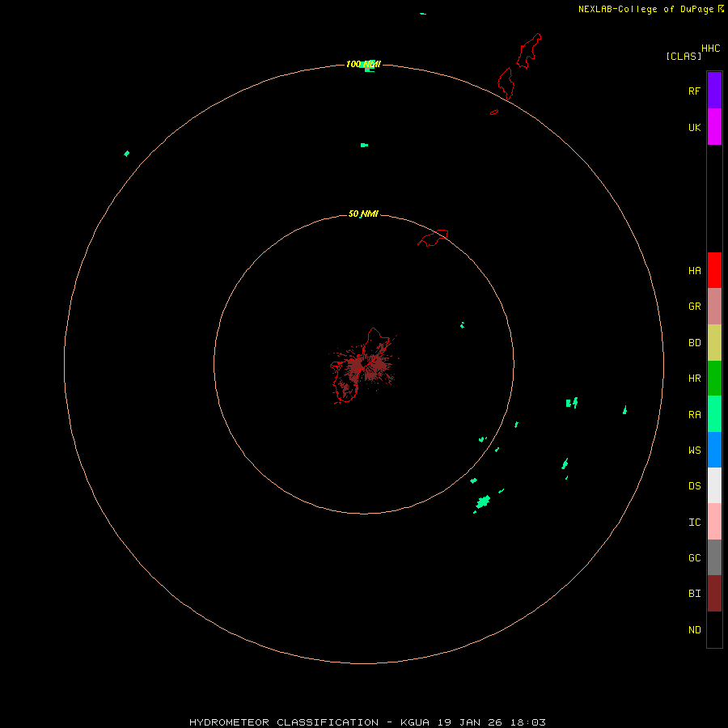Click the DS white legend swatch
This screenshot has width=728, height=728.
click(714, 485)
